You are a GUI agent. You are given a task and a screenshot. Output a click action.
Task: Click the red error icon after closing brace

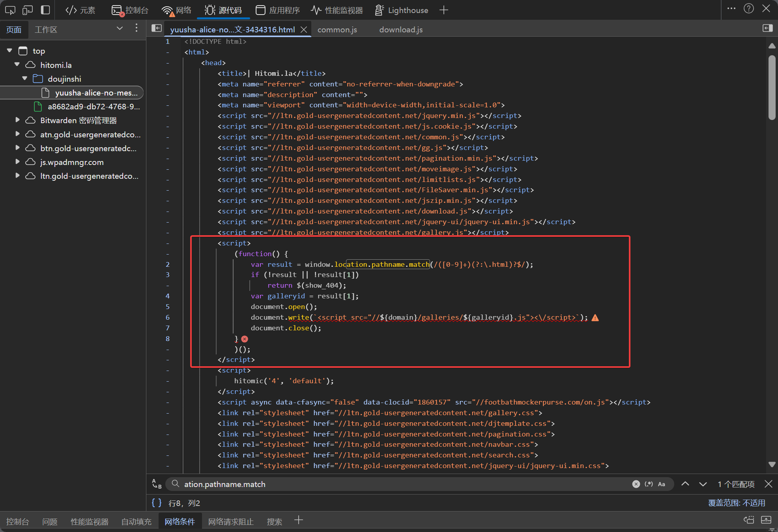tap(245, 339)
